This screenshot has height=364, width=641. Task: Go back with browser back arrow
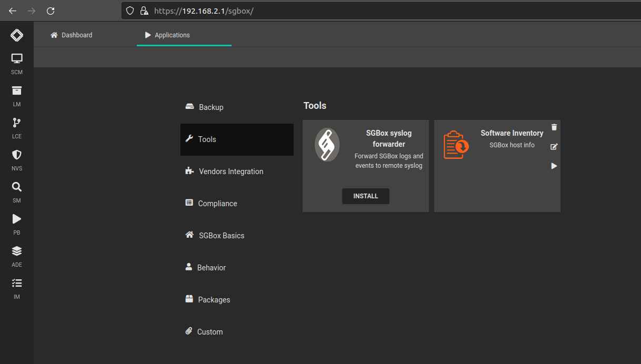point(13,11)
